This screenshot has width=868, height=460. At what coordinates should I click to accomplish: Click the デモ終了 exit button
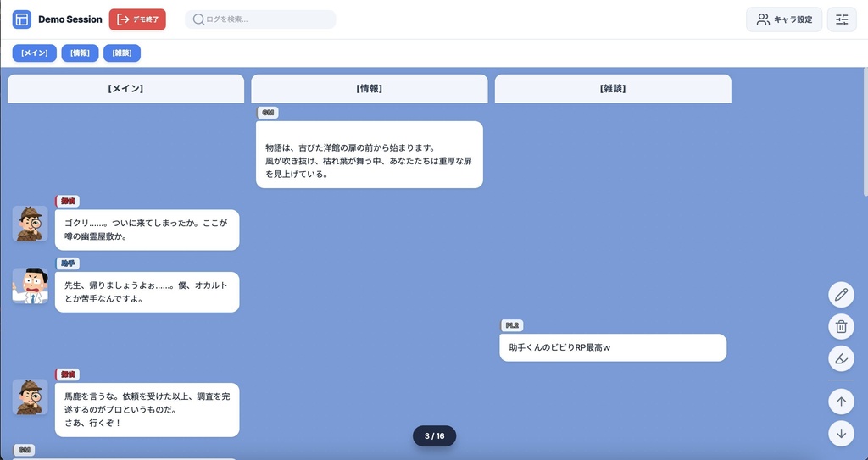tap(137, 19)
